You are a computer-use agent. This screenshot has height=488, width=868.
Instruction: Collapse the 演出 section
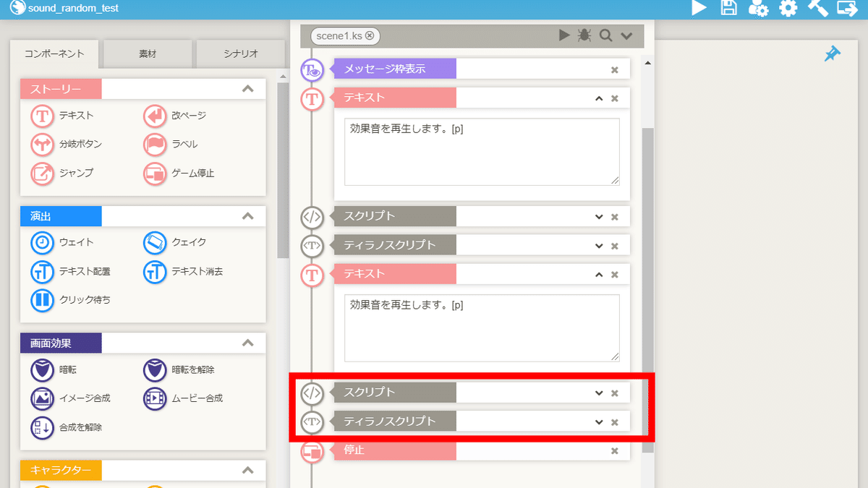tap(248, 216)
